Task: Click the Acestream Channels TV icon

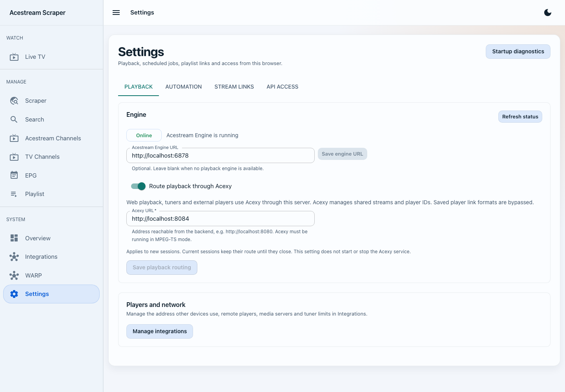Action: (x=14, y=138)
